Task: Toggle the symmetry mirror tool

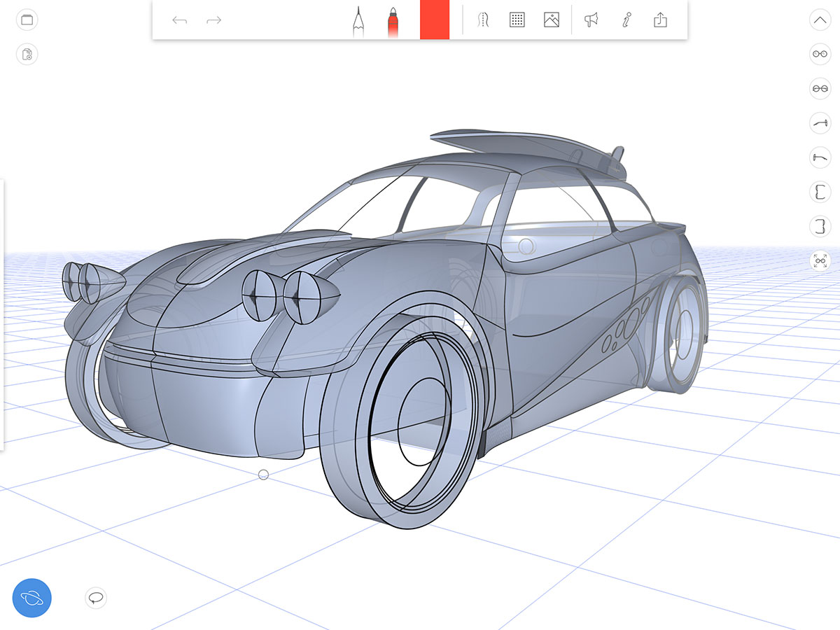Action: point(483,20)
